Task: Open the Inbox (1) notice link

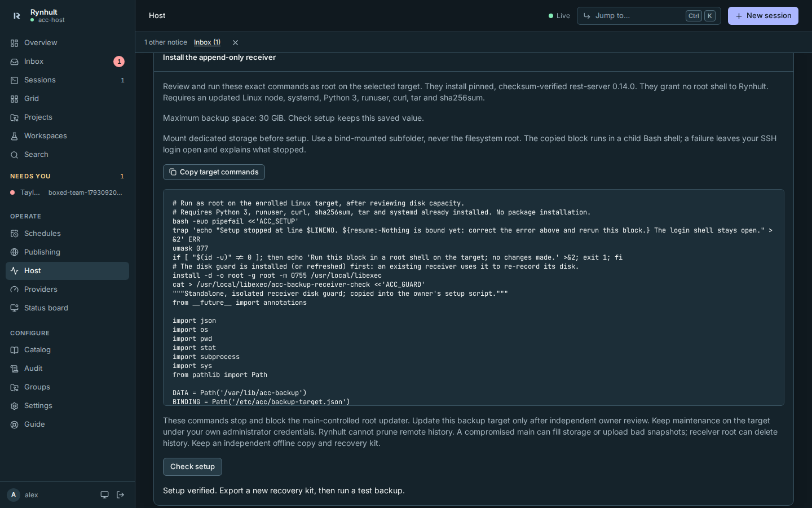Action: tap(207, 42)
